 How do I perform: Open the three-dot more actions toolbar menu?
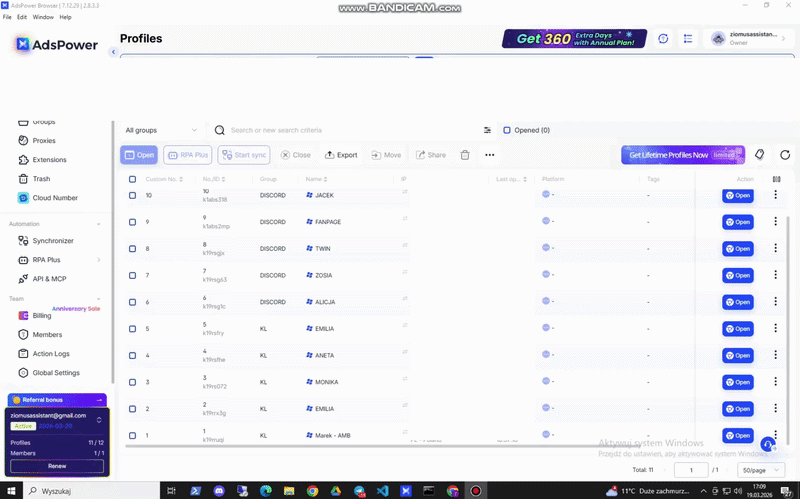(490, 155)
